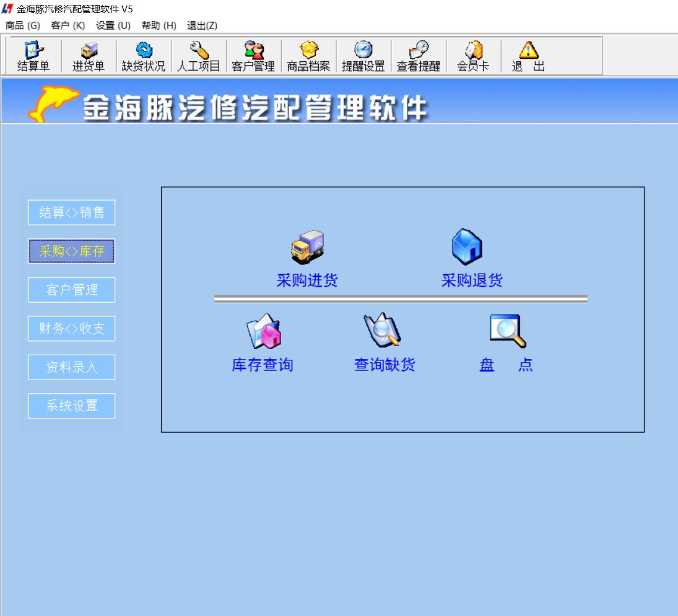Check 缺货状况 in the toolbar
The height and width of the screenshot is (616, 678).
[144, 56]
